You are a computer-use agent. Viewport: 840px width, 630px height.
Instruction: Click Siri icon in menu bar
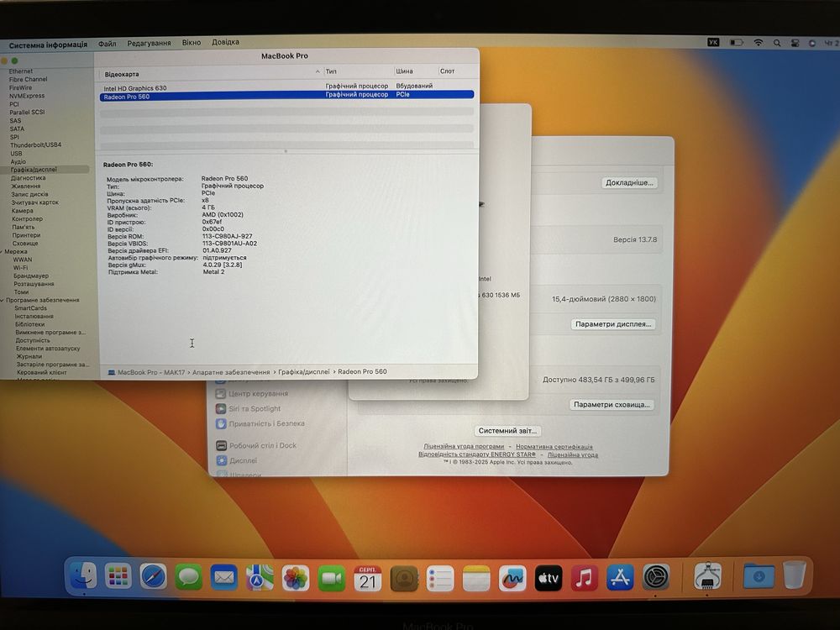click(812, 44)
